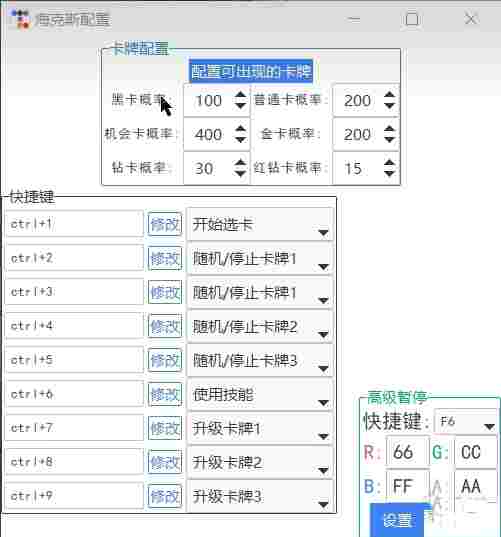Open the 开始选卡 action dropdown

[x=260, y=225]
